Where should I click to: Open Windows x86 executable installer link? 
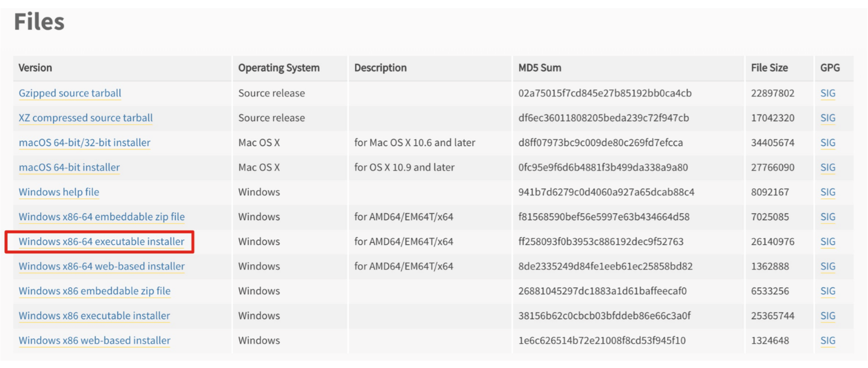(x=94, y=316)
